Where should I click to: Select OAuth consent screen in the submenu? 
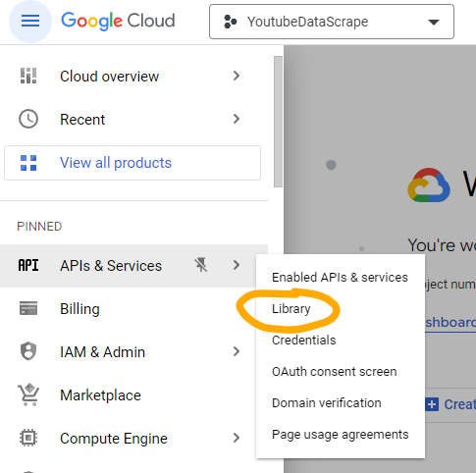tap(341, 372)
